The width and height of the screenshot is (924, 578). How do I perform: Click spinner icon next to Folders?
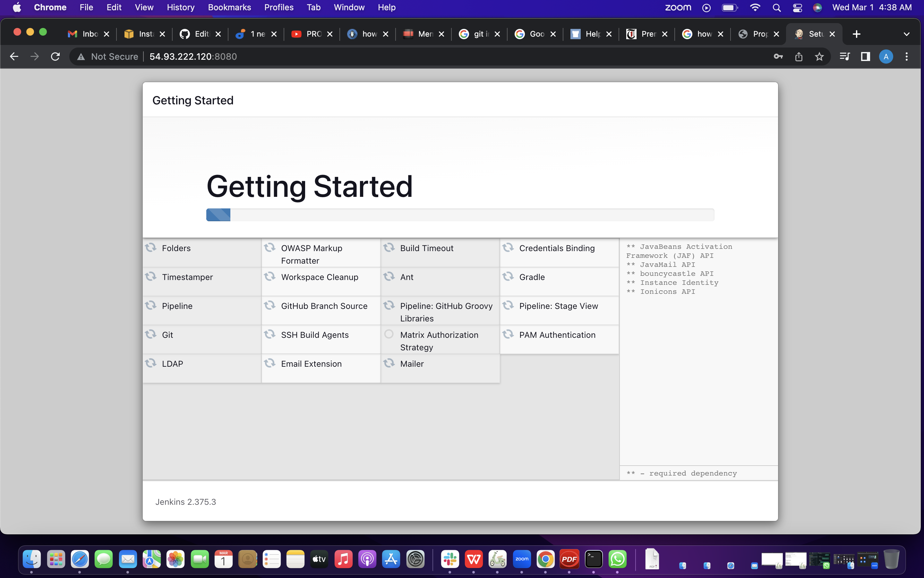click(151, 248)
